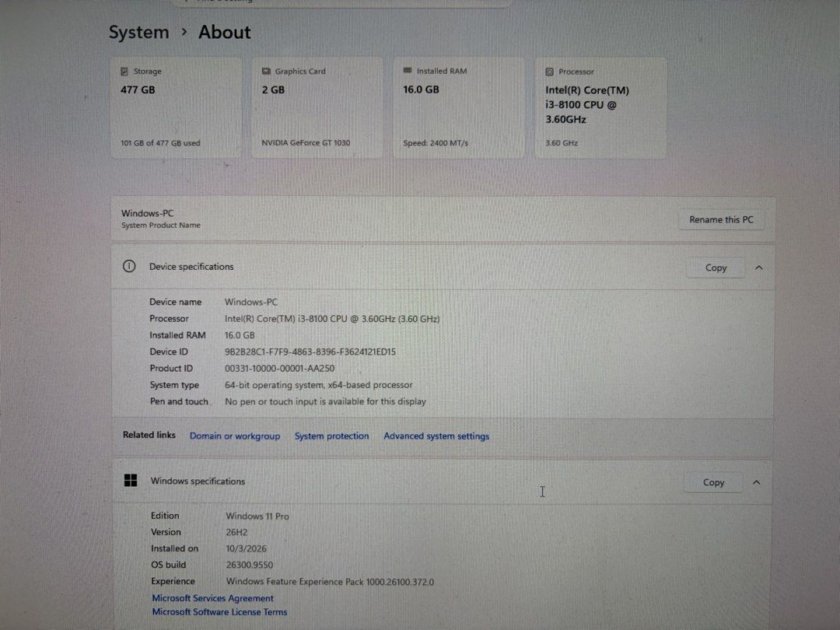
Task: Click the Version value 26H2
Action: pos(236,533)
